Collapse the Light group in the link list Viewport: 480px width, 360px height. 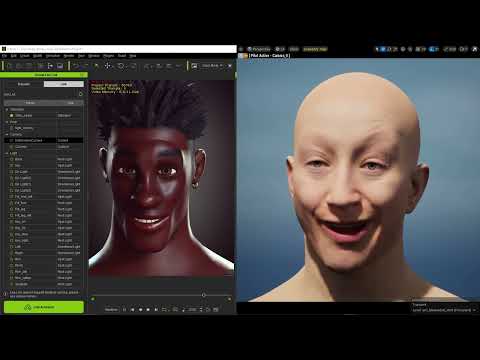7,153
